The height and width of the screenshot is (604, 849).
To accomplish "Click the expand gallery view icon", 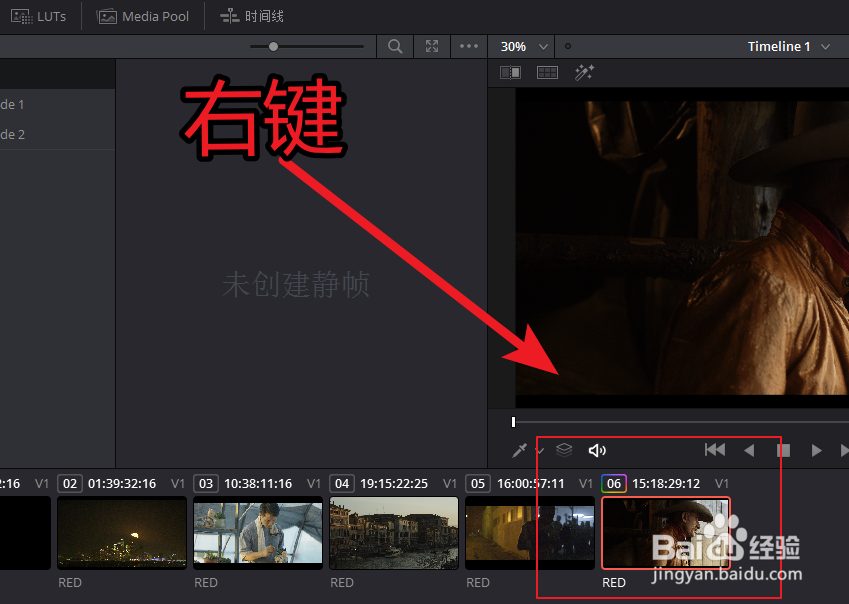I will 432,47.
